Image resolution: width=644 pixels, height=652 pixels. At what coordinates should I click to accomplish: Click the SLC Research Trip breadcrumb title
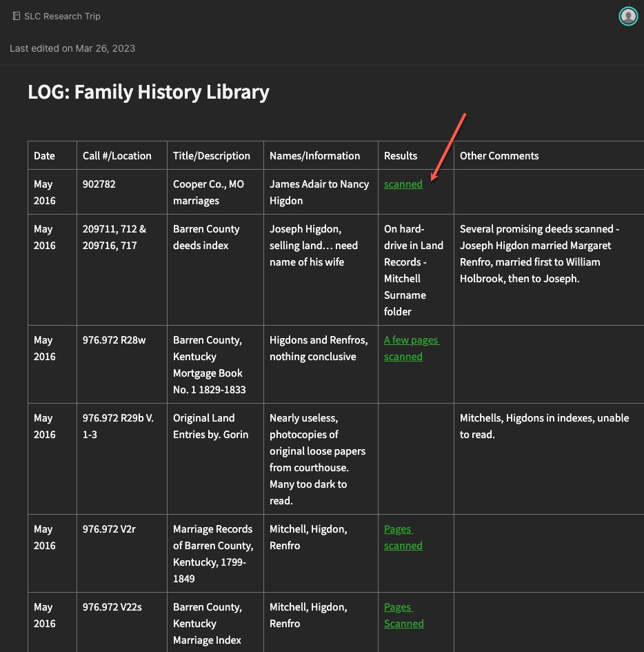[x=62, y=16]
